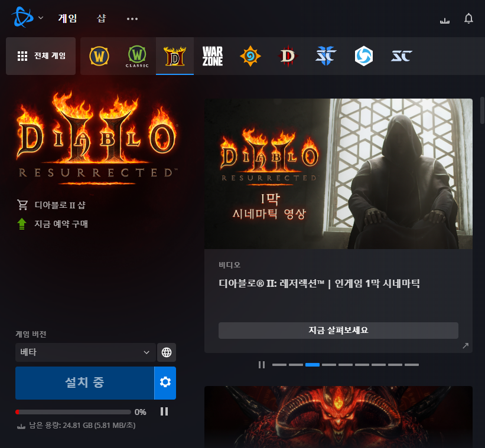485x448 pixels.
Task: Click the 게임 버전 label
Action: (x=31, y=334)
